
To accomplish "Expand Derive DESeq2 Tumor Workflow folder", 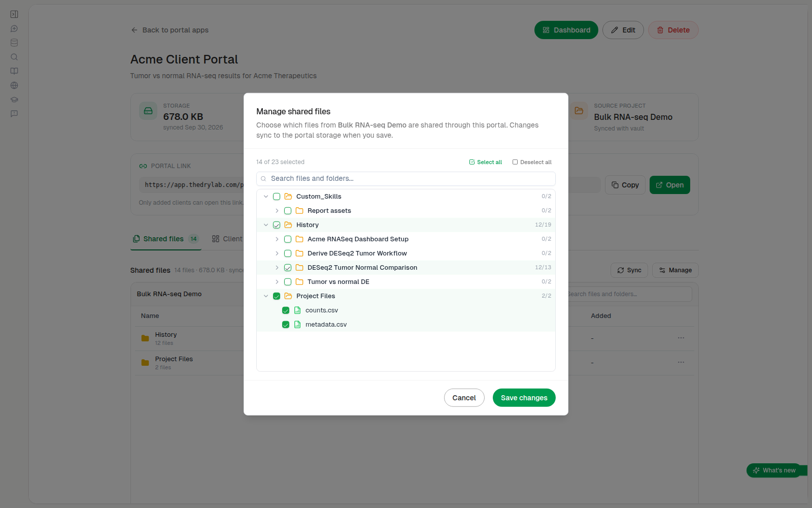I will click(x=277, y=253).
